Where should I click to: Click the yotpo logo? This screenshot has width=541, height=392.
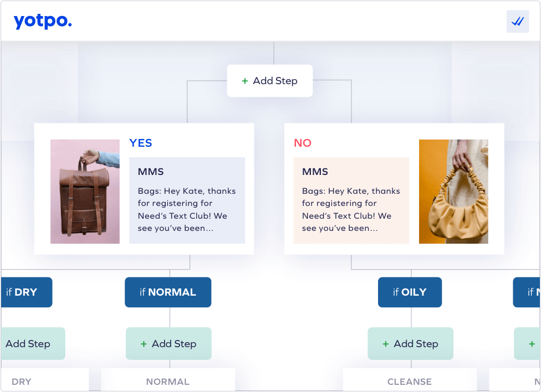(x=43, y=22)
